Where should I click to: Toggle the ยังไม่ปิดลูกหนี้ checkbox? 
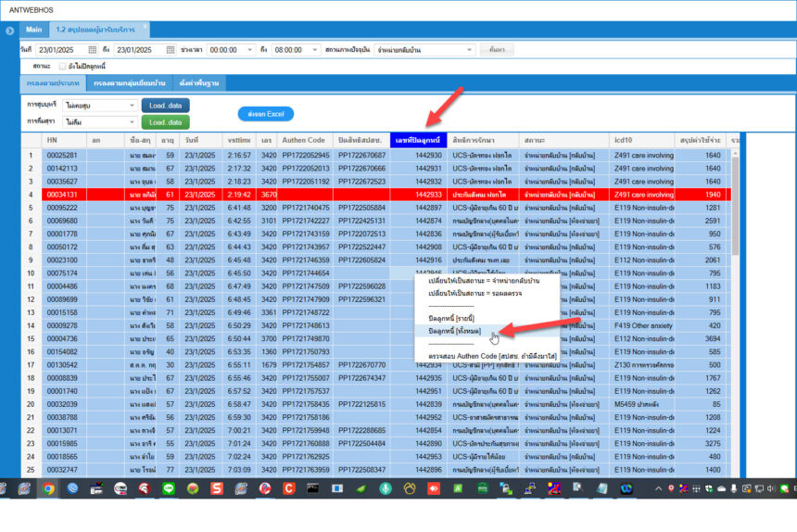pyautogui.click(x=62, y=67)
